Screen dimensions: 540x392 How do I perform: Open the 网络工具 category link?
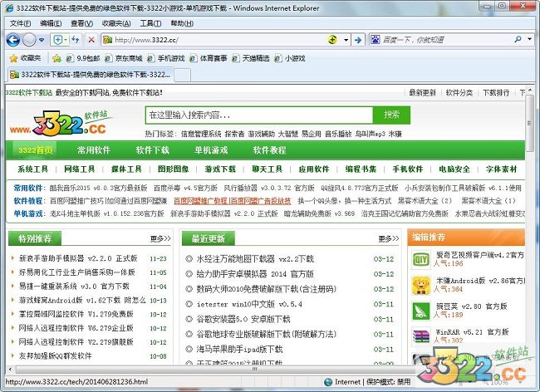[80, 169]
